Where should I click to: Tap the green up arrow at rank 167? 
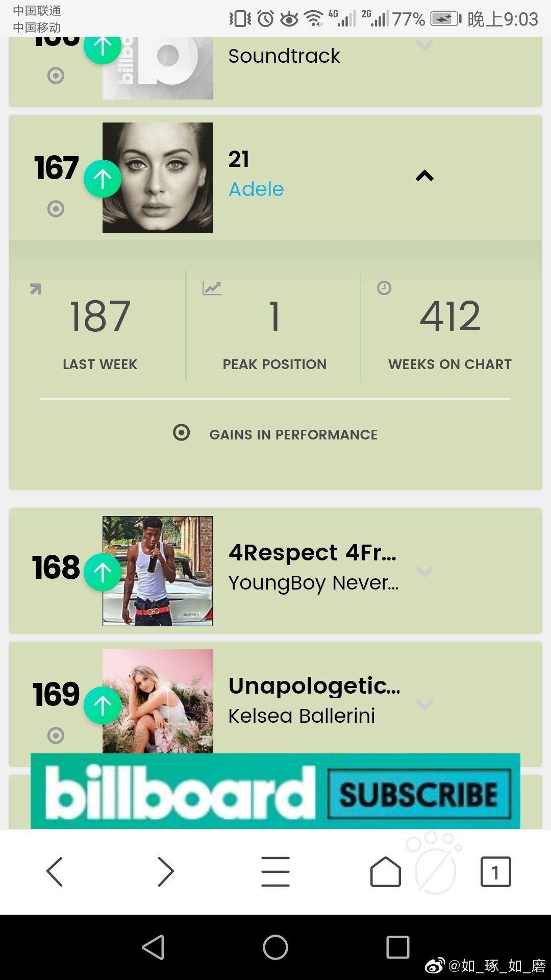tap(103, 179)
